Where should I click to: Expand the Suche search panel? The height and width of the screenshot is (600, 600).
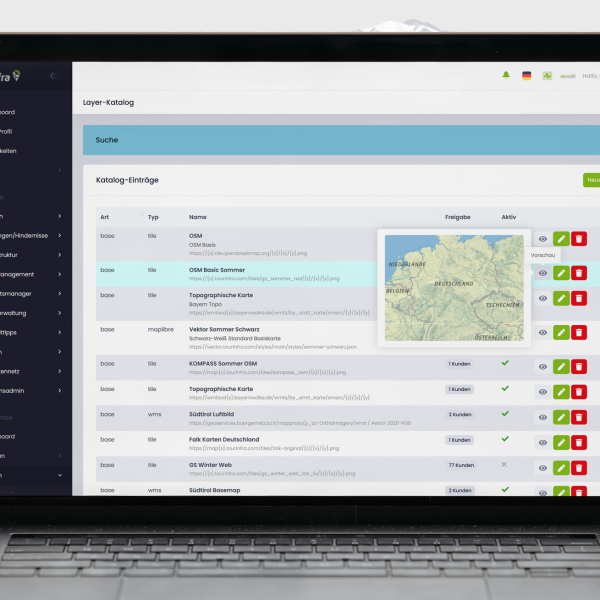tap(341, 140)
